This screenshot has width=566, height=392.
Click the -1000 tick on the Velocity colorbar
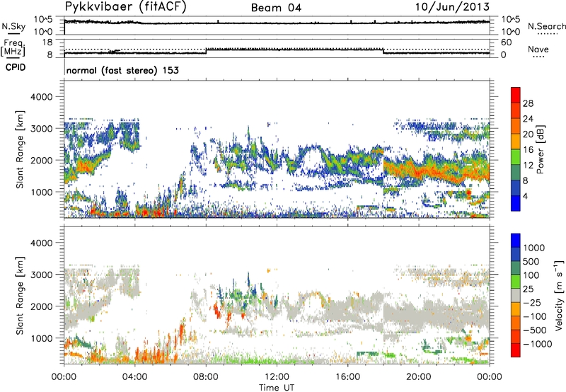[537, 344]
